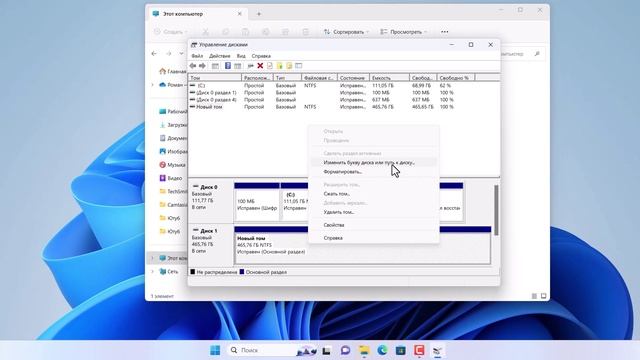This screenshot has height=360, width=640.
Task: Sort by the Том column header
Action: pyautogui.click(x=215, y=78)
